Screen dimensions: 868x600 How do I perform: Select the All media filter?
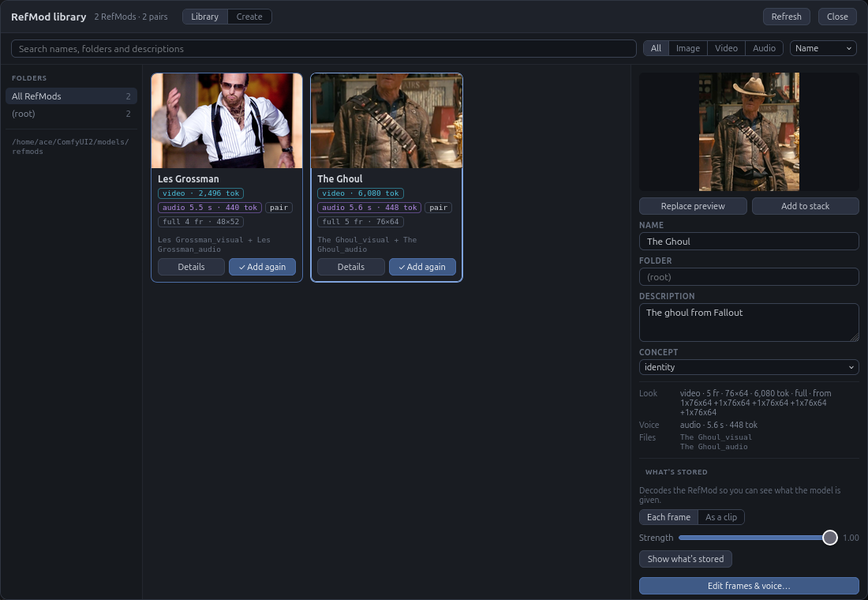coord(656,48)
